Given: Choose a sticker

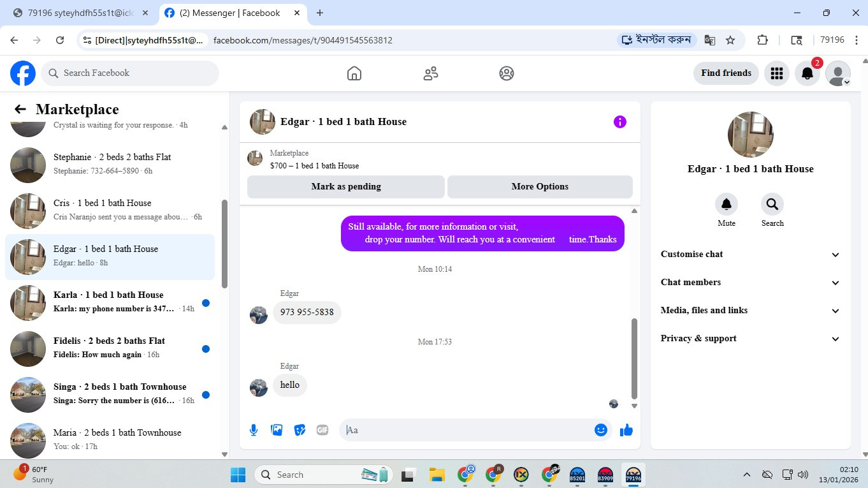Looking at the screenshot, I should (x=300, y=430).
